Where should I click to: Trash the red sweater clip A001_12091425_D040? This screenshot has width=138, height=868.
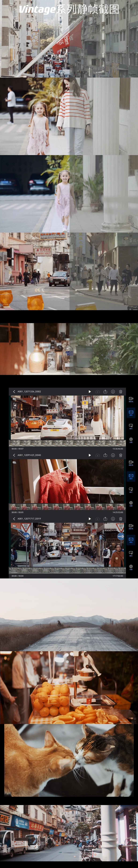coord(120,455)
